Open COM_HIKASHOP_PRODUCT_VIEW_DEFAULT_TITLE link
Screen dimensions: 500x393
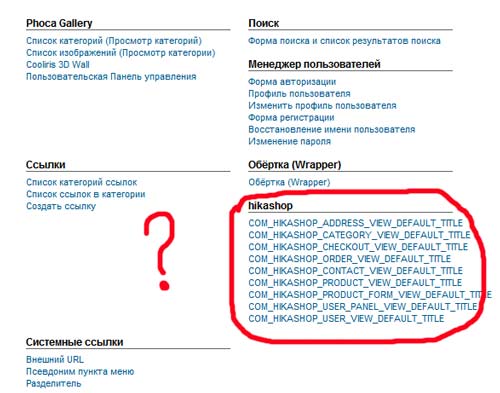click(x=355, y=283)
